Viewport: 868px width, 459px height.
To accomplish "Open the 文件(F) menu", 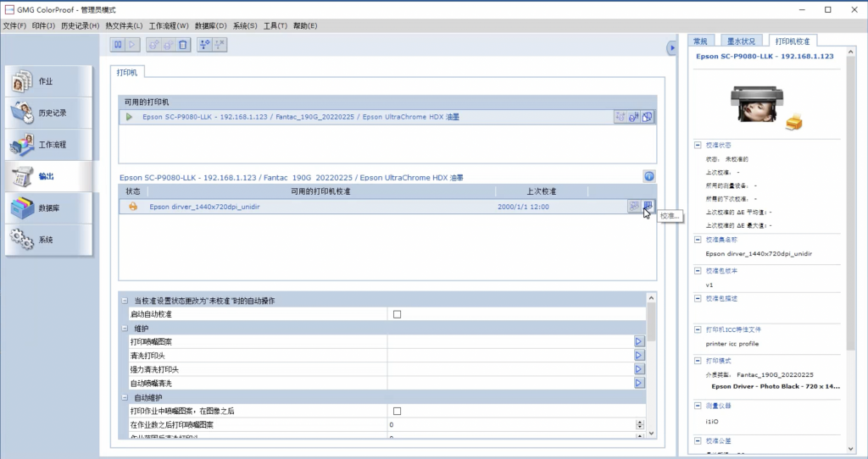I will (14, 25).
